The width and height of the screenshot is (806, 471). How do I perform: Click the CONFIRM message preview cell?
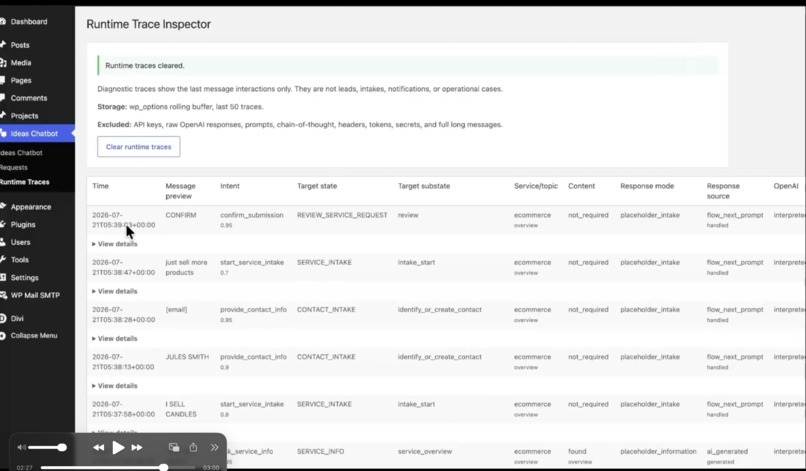click(x=180, y=215)
